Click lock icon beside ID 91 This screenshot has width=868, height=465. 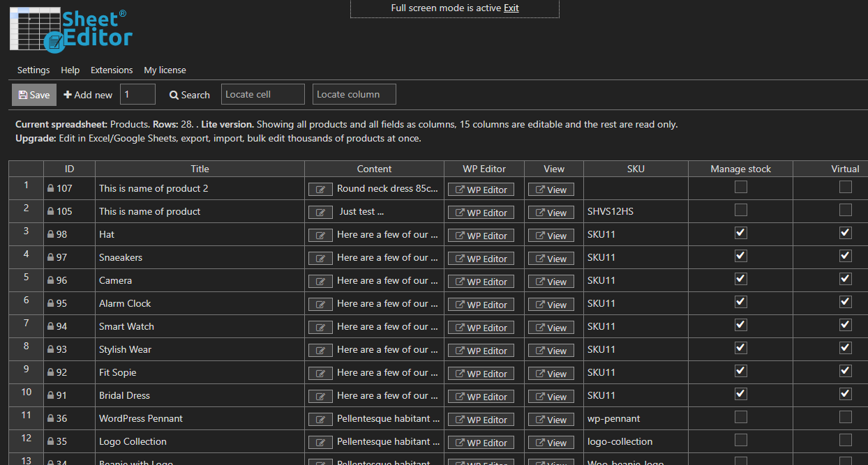click(x=50, y=395)
